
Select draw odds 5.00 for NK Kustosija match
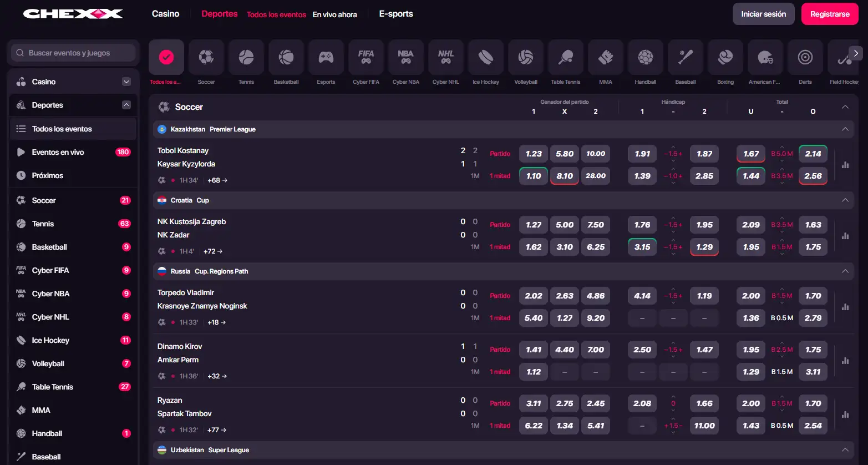click(565, 225)
